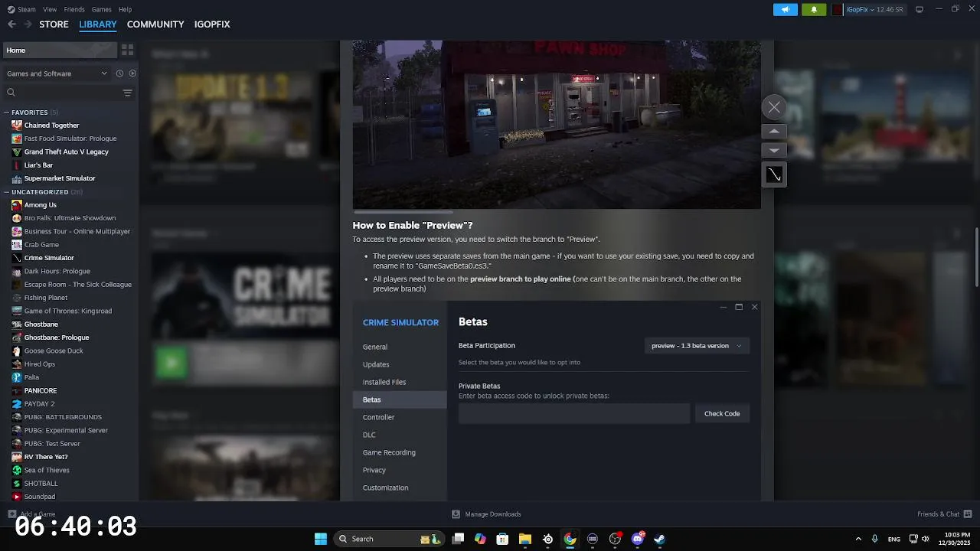Click the scroll-up arrow on the overlay
Image resolution: width=980 pixels, height=551 pixels.
(774, 132)
